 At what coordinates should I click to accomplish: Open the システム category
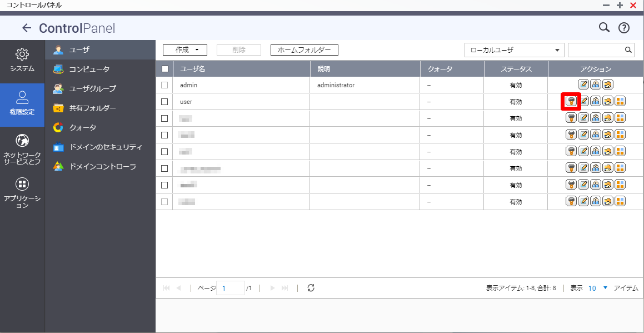(22, 60)
